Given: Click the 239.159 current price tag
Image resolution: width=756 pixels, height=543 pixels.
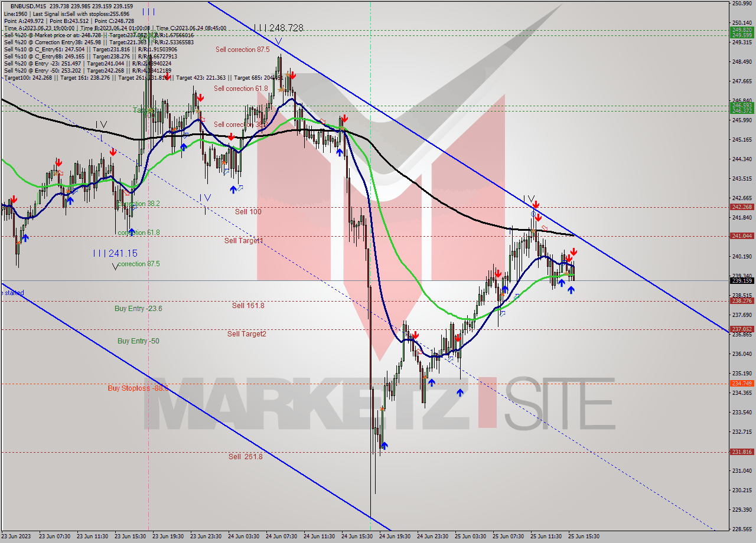Looking at the screenshot, I should (x=742, y=280).
